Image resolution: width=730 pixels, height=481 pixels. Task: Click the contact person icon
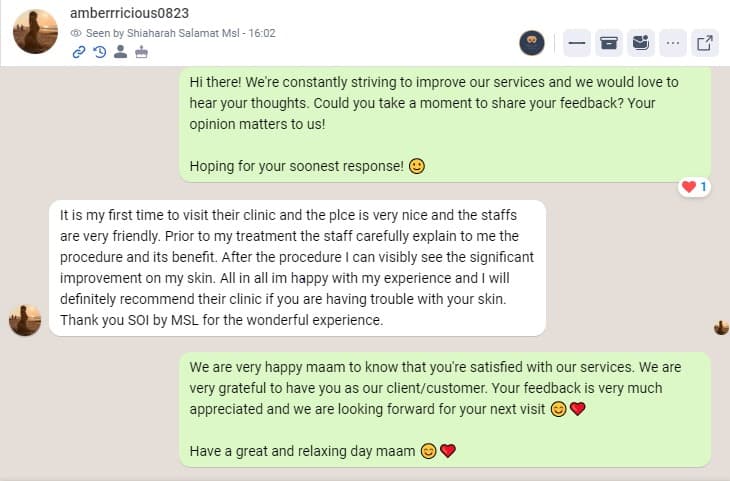click(x=120, y=52)
